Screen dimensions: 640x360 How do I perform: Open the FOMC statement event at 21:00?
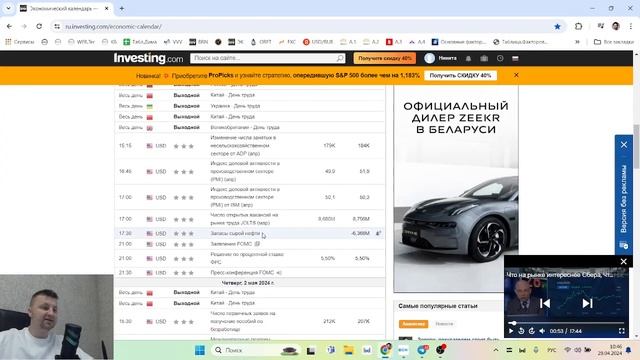(231, 244)
